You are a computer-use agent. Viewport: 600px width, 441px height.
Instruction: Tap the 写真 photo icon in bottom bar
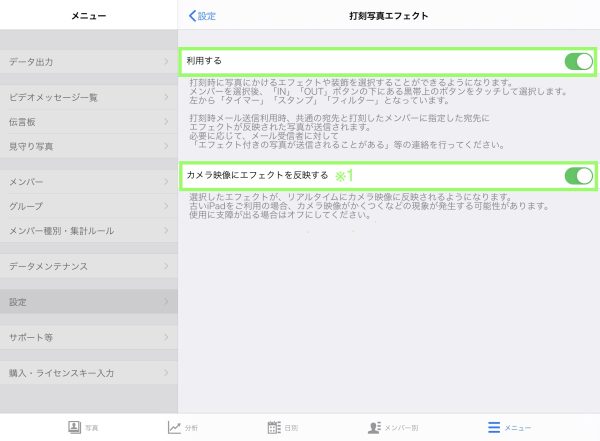tap(74, 427)
